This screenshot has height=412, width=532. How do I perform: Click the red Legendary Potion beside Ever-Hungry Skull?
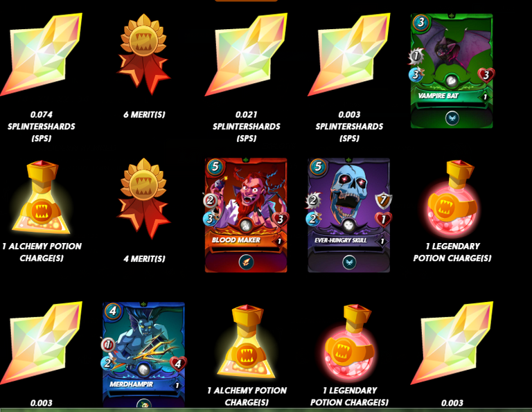point(452,198)
